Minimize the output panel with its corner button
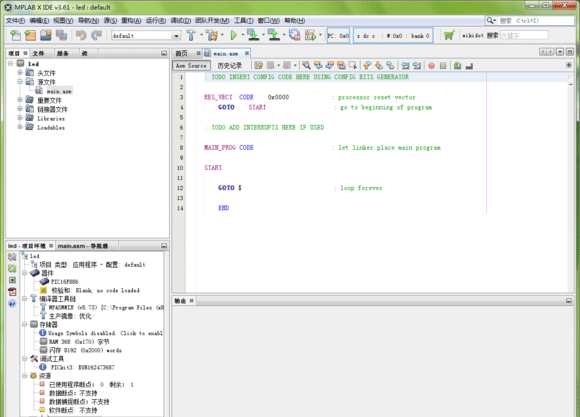 click(569, 301)
